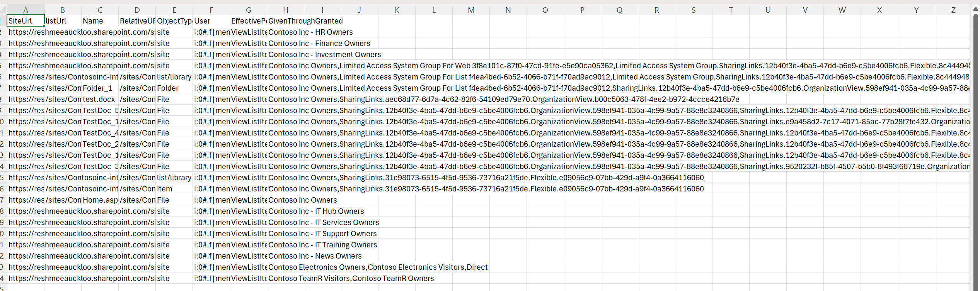Select cell 'Contoso Inc - Investment Owners'
Screen dimensions: 980x291
[285, 54]
